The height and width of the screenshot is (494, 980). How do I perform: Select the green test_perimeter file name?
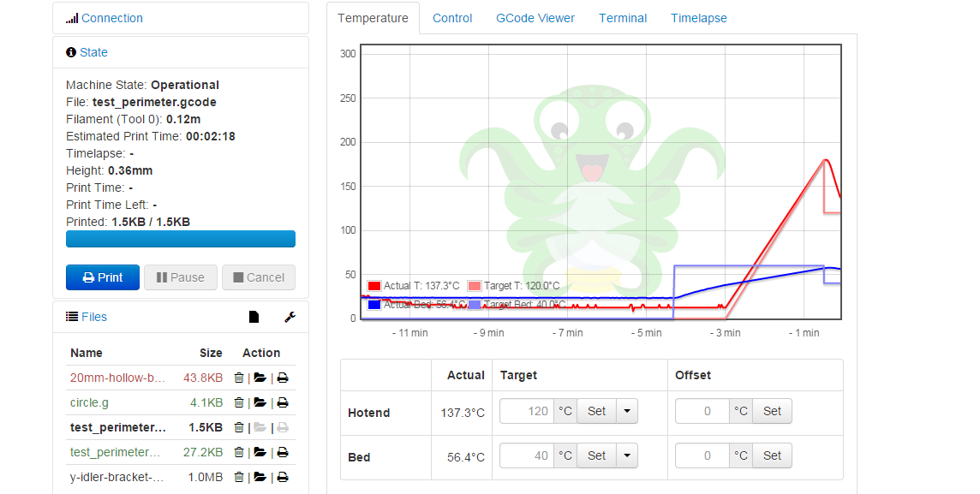(x=115, y=452)
